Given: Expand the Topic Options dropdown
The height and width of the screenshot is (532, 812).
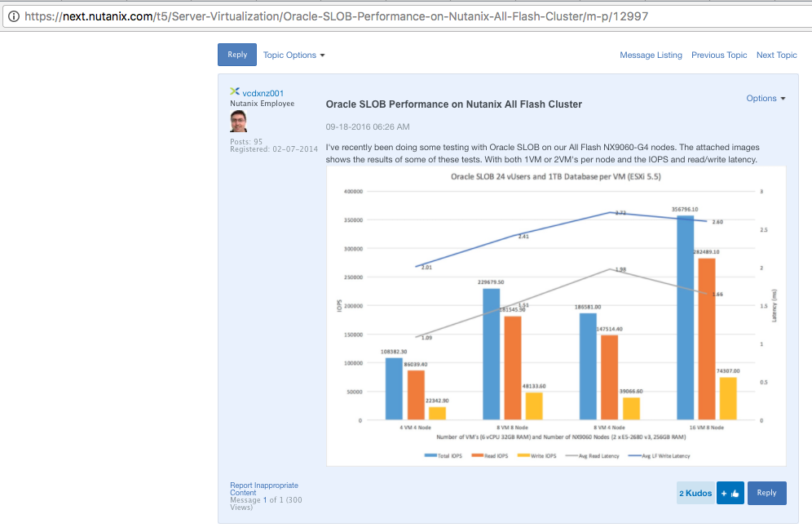Looking at the screenshot, I should 293,55.
